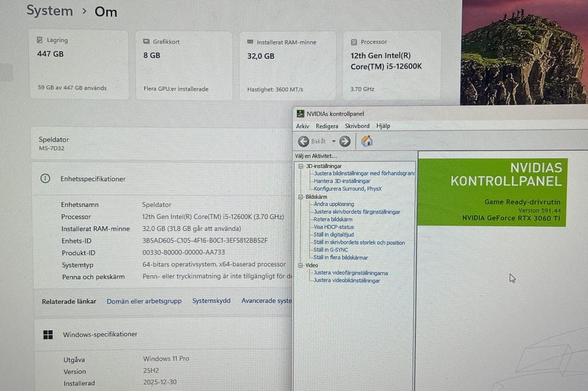Collapse the 3D-inställningar tree section
The width and height of the screenshot is (588, 391).
tap(300, 166)
